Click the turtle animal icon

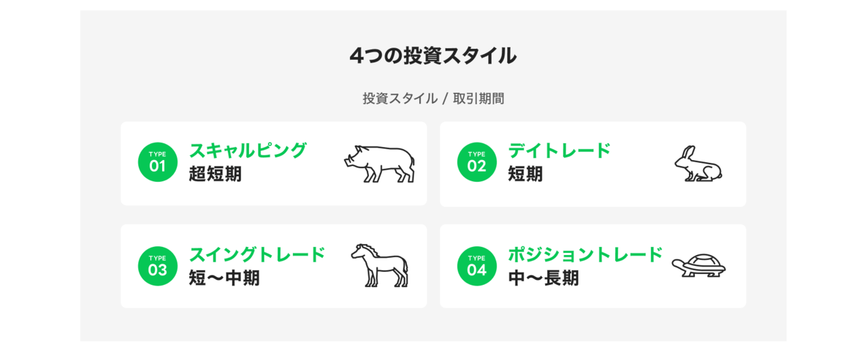pyautogui.click(x=698, y=265)
